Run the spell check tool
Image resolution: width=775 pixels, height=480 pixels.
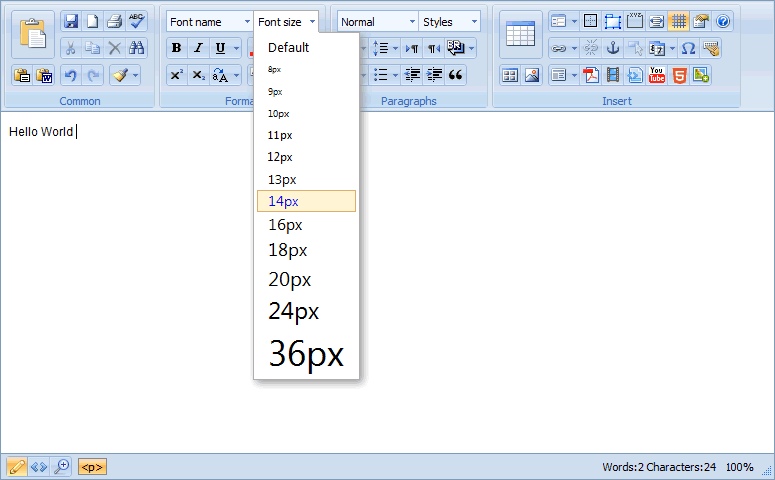point(136,21)
